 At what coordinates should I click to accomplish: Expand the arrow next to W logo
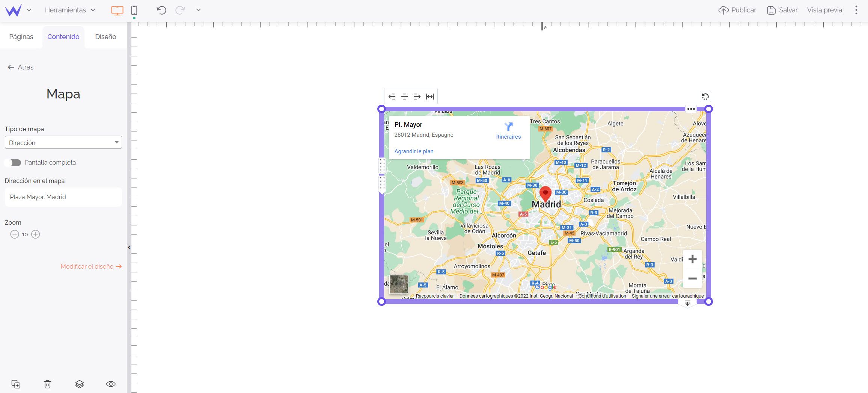29,10
